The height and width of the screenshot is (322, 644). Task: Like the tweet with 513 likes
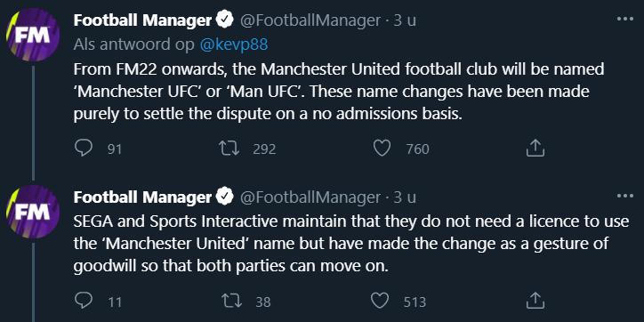380,302
